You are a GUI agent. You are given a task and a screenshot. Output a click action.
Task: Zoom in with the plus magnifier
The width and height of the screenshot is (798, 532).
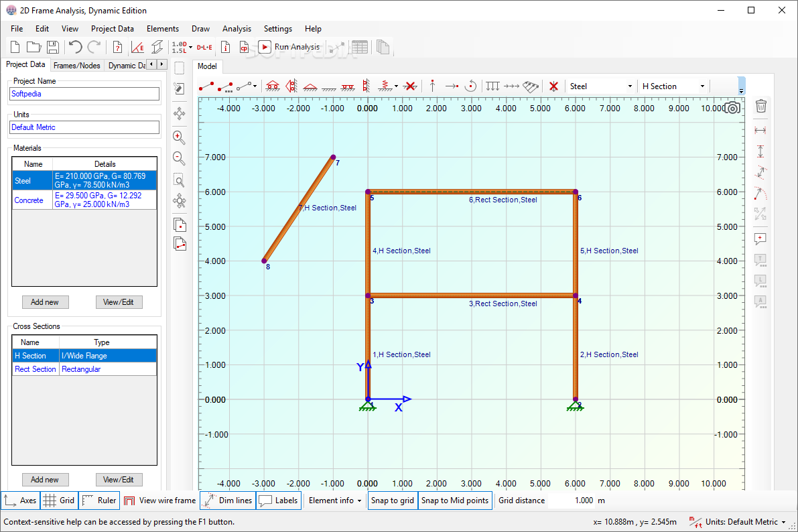(179, 137)
